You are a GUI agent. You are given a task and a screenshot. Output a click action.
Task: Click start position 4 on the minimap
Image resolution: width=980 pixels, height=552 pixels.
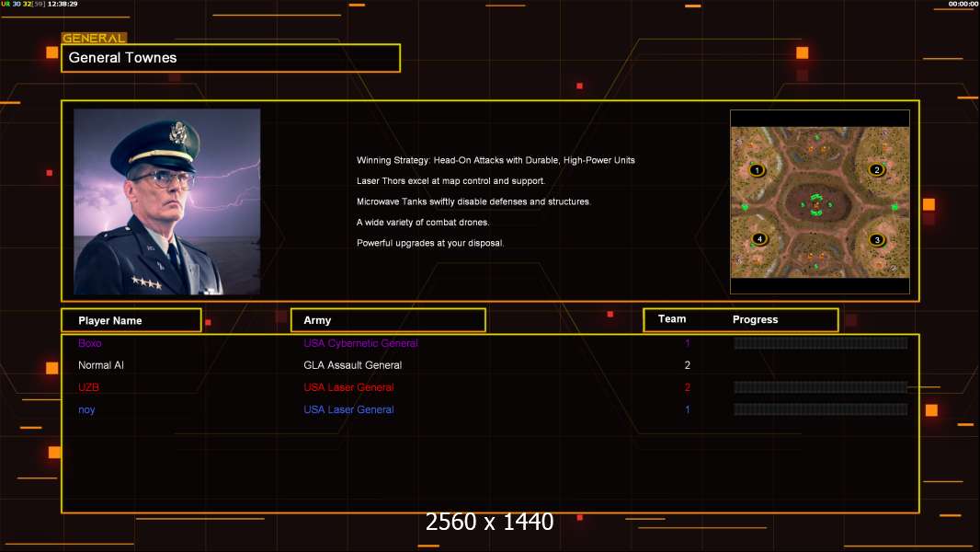coord(758,239)
